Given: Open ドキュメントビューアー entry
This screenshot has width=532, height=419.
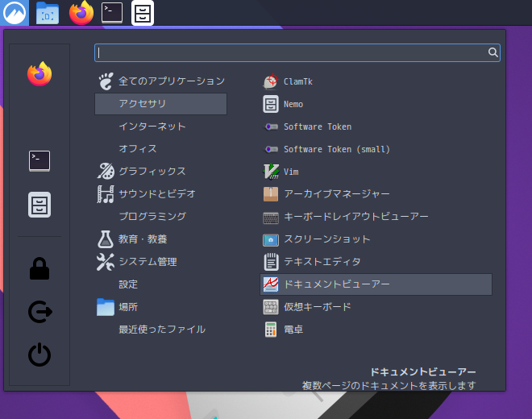Looking at the screenshot, I should click(376, 284).
